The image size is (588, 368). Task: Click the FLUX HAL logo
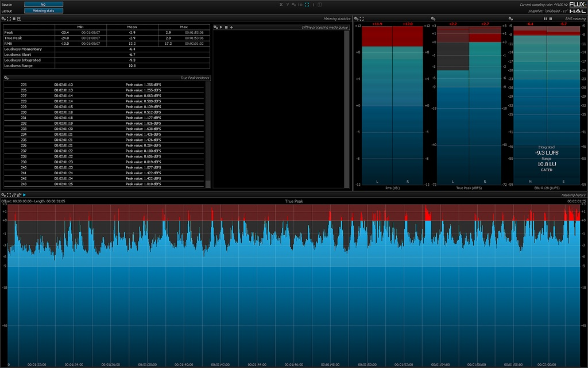point(578,7)
